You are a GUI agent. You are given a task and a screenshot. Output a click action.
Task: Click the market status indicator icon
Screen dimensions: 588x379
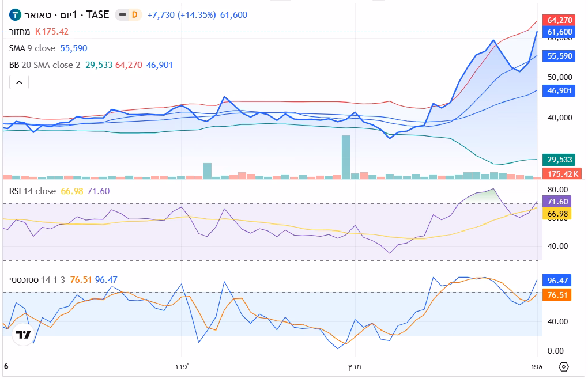(x=121, y=16)
